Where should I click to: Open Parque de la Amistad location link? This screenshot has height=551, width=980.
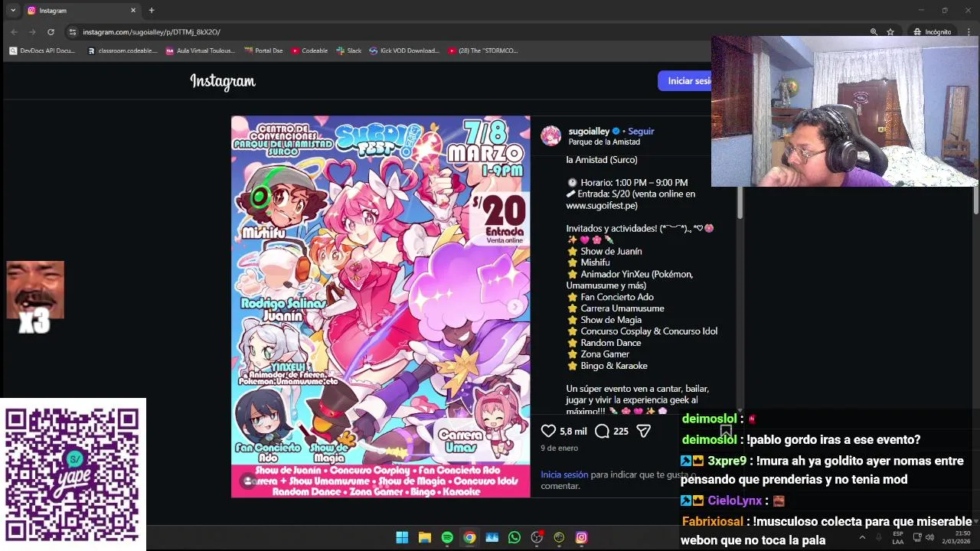click(604, 142)
